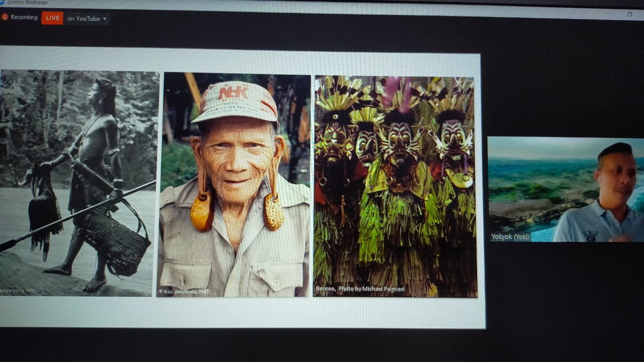Click the red LIVE badge
The width and height of the screenshot is (644, 362).
coord(52,18)
